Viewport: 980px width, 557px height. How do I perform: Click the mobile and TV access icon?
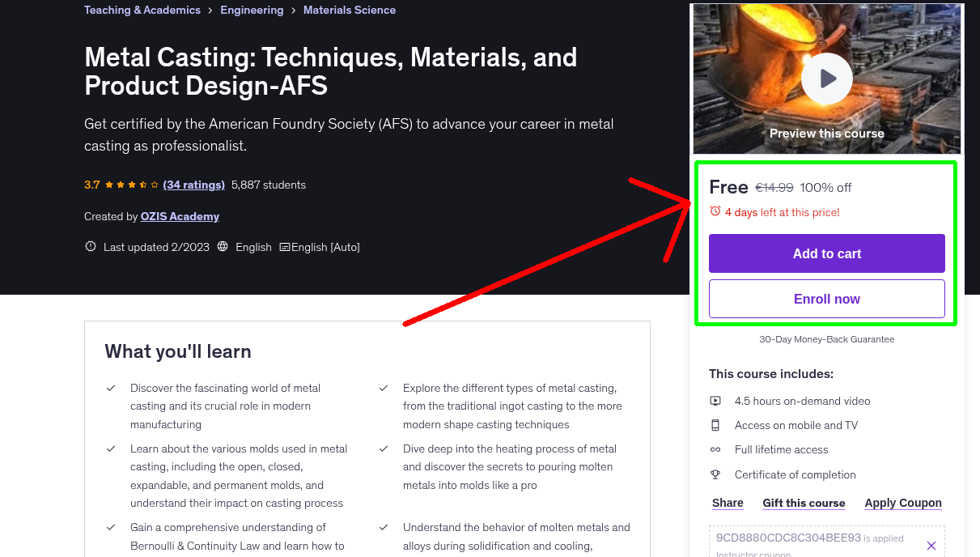715,425
